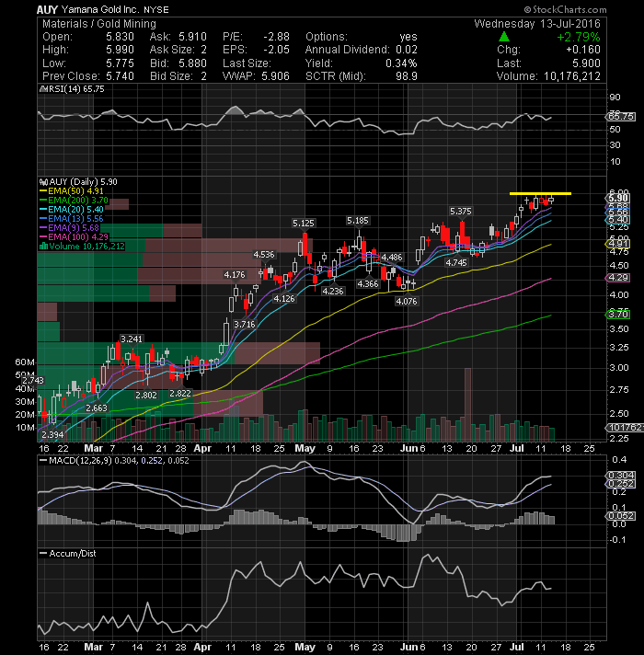Click the yellow horizontal resistance line near 6.00
This screenshot has height=655, width=644.
point(540,193)
